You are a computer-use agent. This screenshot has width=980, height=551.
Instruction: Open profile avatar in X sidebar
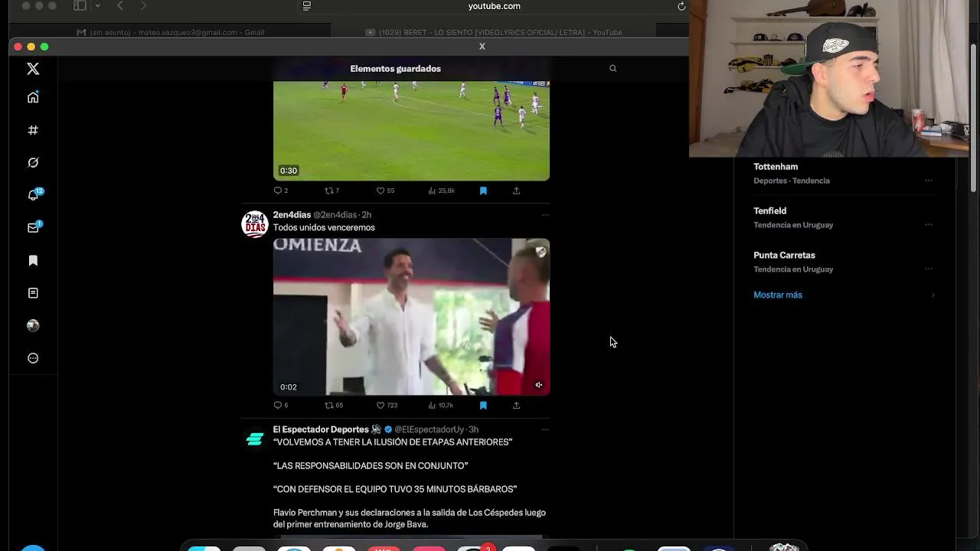coord(33,325)
